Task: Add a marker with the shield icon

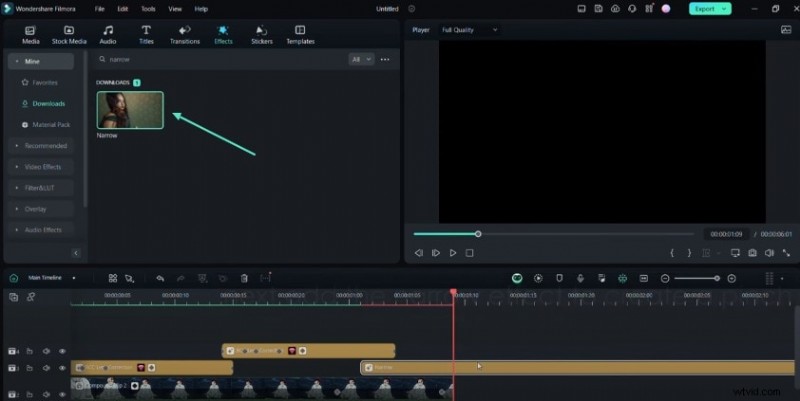Action: (x=559, y=278)
